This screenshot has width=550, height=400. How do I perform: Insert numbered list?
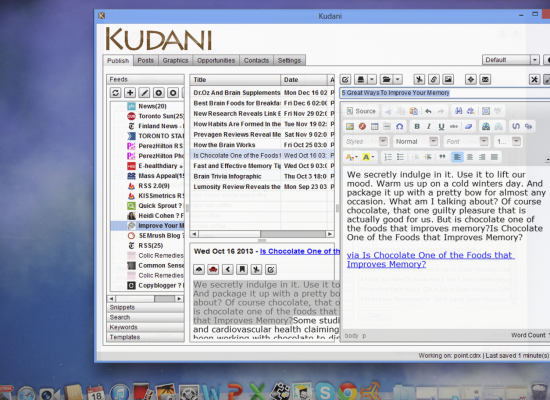click(x=388, y=157)
